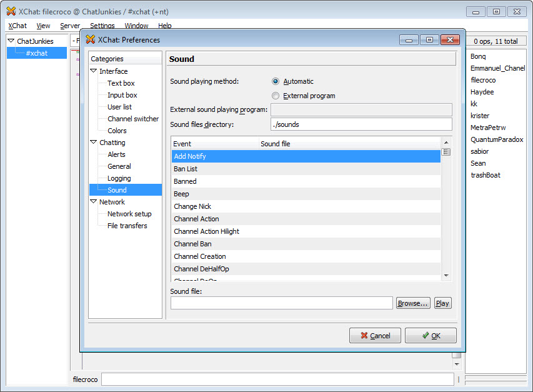Select Channel Action Hilight event row
Image resolution: width=533 pixels, height=392 pixels.
pos(306,231)
